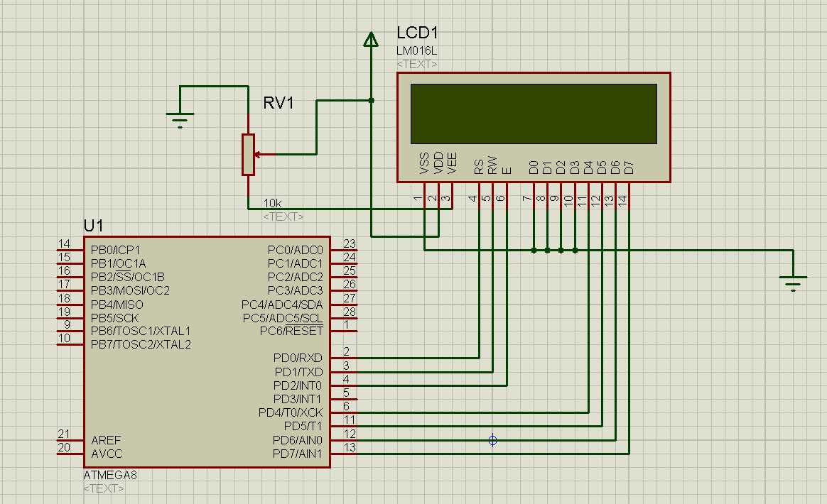Click the red wiper arrow on RV1
The image size is (827, 504).
[264, 155]
